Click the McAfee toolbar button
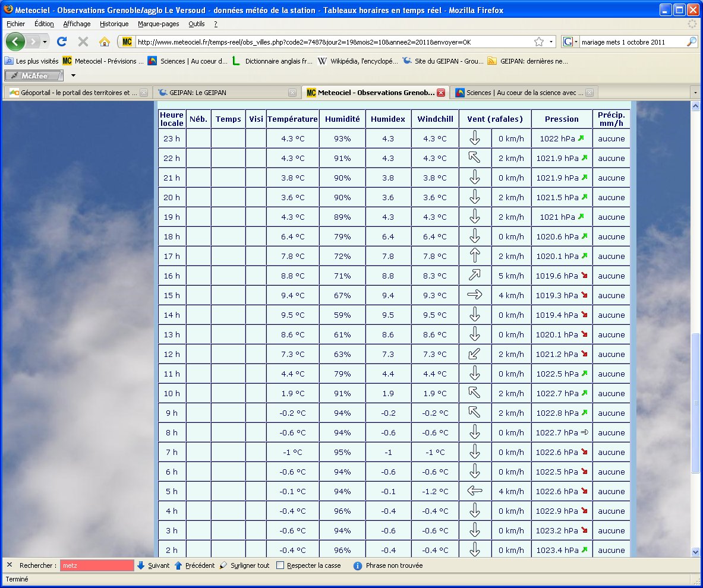The image size is (703, 588). [x=34, y=75]
